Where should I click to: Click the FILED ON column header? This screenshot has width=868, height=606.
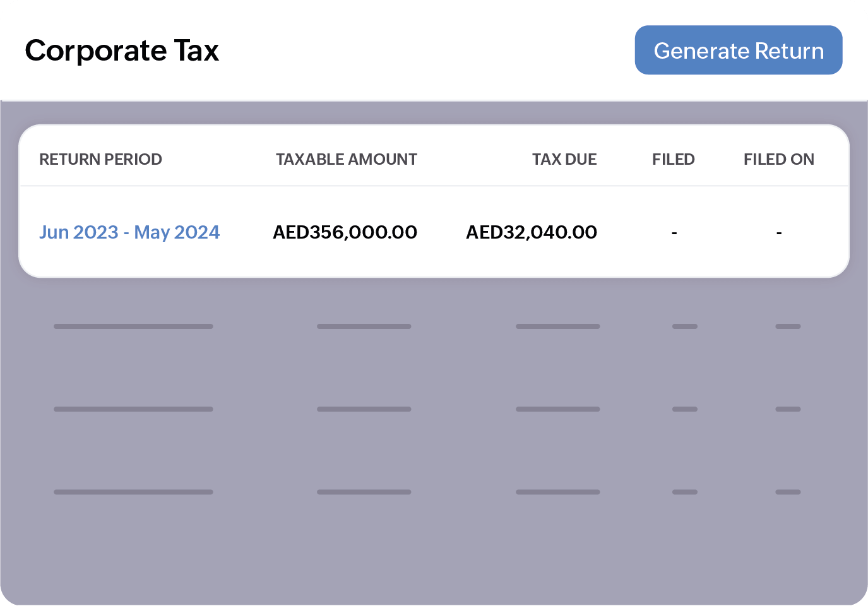779,159
